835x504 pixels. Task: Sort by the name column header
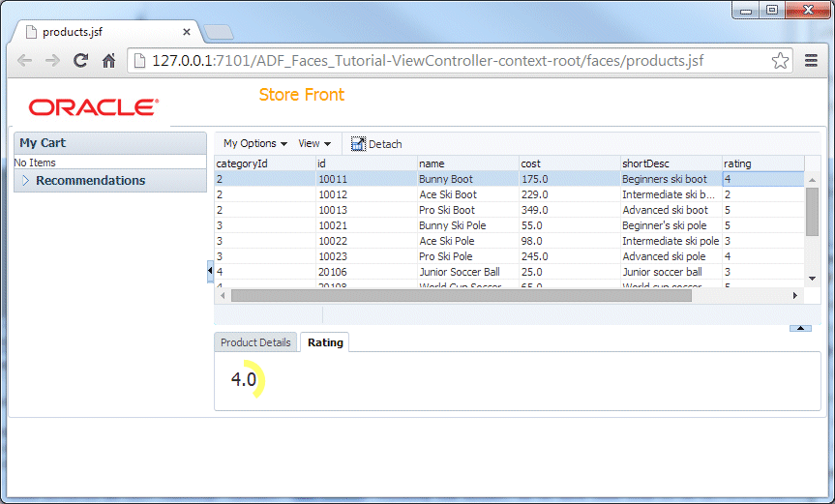(467, 163)
